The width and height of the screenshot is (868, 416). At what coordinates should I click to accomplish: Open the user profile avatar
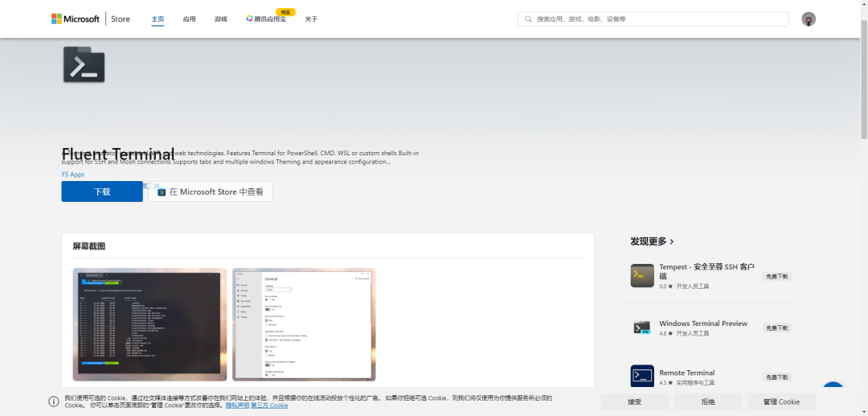[809, 19]
